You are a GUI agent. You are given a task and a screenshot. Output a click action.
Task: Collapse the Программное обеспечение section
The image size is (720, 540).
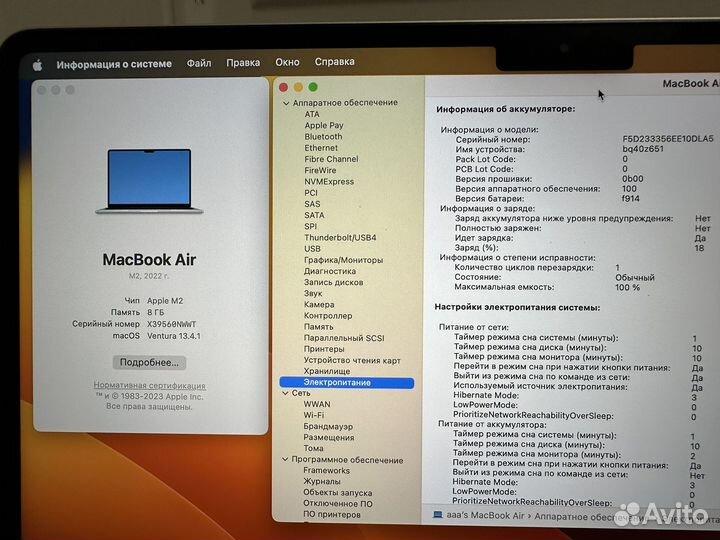coord(285,459)
